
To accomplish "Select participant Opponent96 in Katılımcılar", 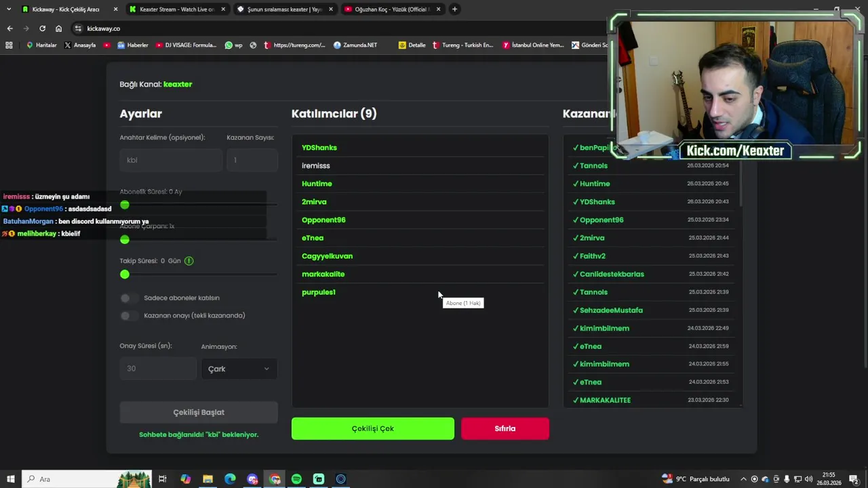I will [x=323, y=220].
